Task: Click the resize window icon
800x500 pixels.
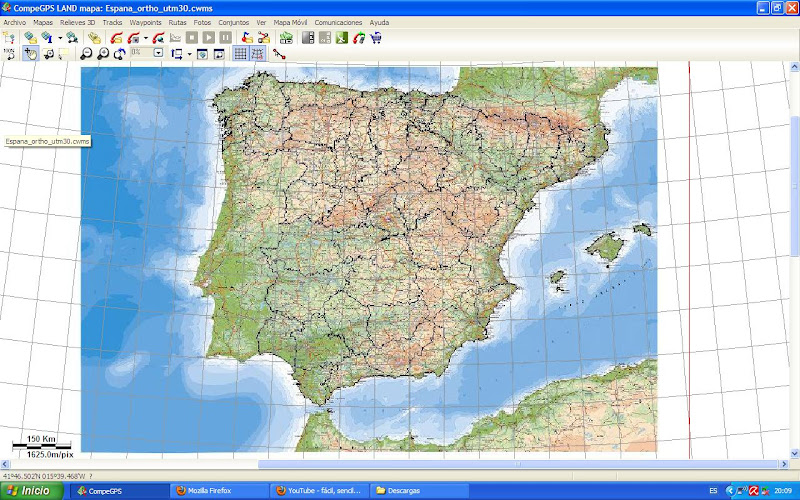Action: coord(177,54)
